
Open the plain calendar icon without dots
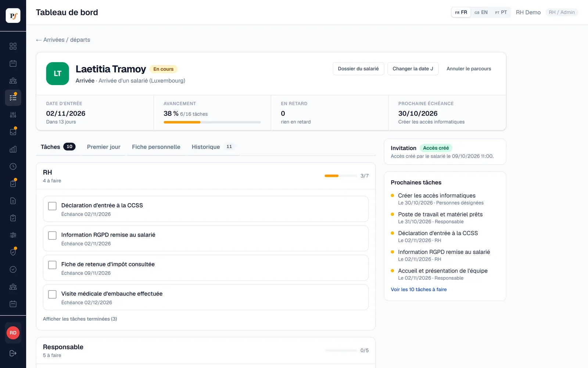pos(13,63)
